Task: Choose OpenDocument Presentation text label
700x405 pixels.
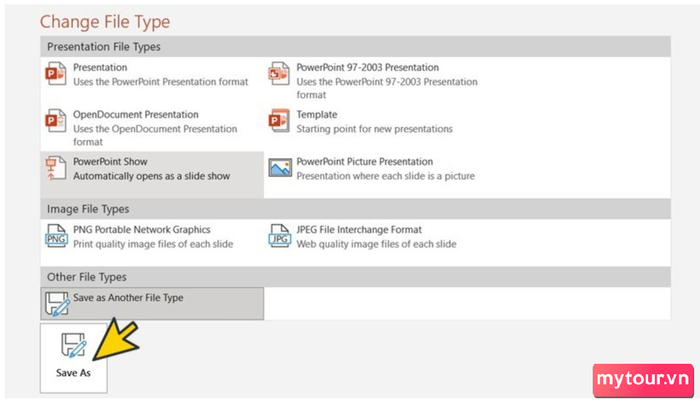Action: point(136,114)
